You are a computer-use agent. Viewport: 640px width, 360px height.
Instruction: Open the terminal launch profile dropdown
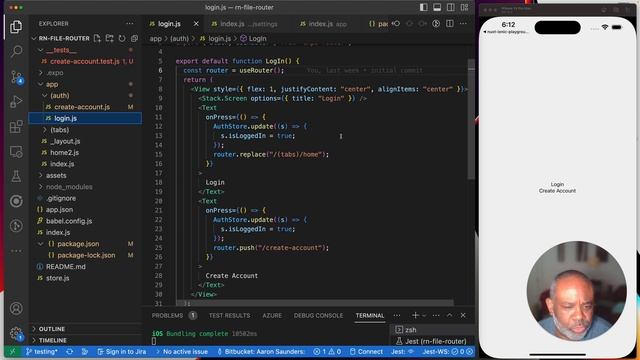click(424, 315)
